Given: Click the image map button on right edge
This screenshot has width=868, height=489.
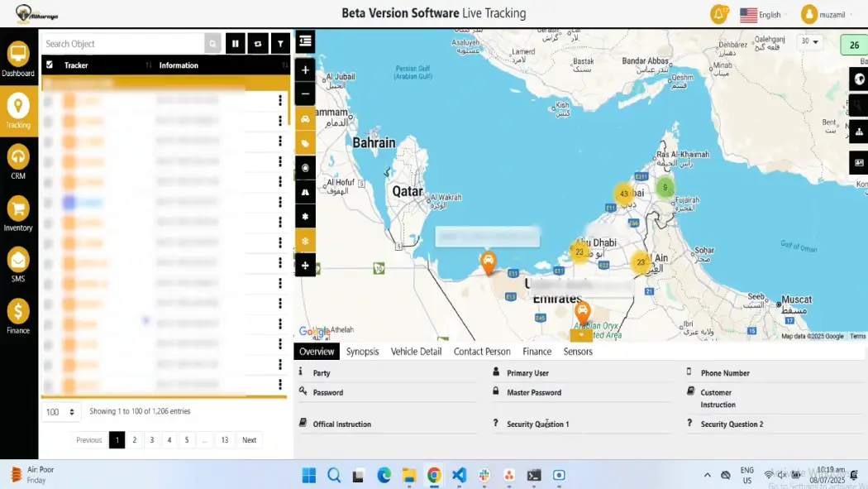Looking at the screenshot, I should tap(859, 163).
